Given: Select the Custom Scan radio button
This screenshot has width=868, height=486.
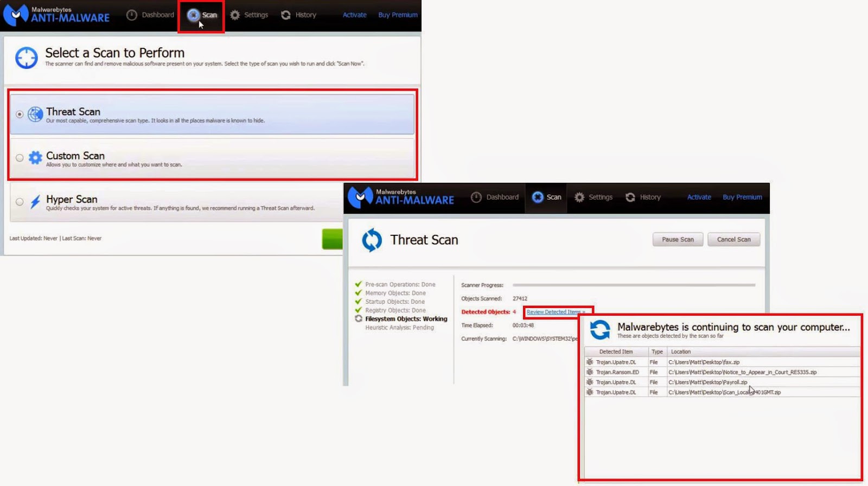Looking at the screenshot, I should click(20, 158).
